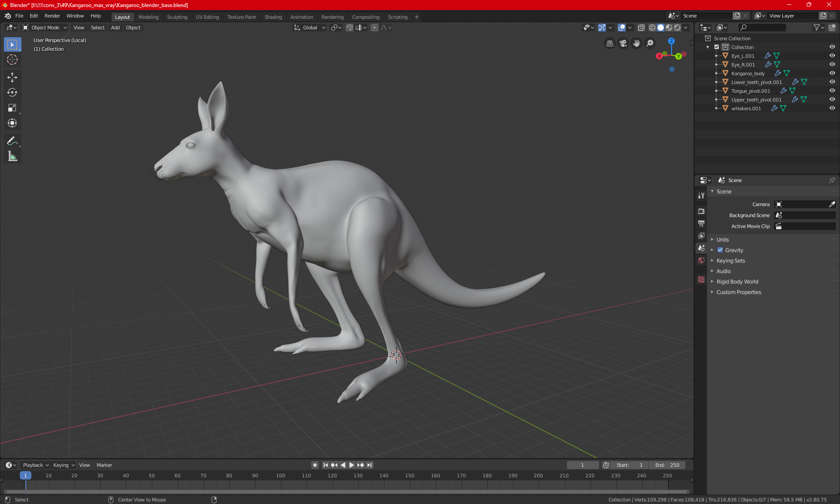The height and width of the screenshot is (504, 840).
Task: Open the Object Mode dropdown
Action: point(45,28)
